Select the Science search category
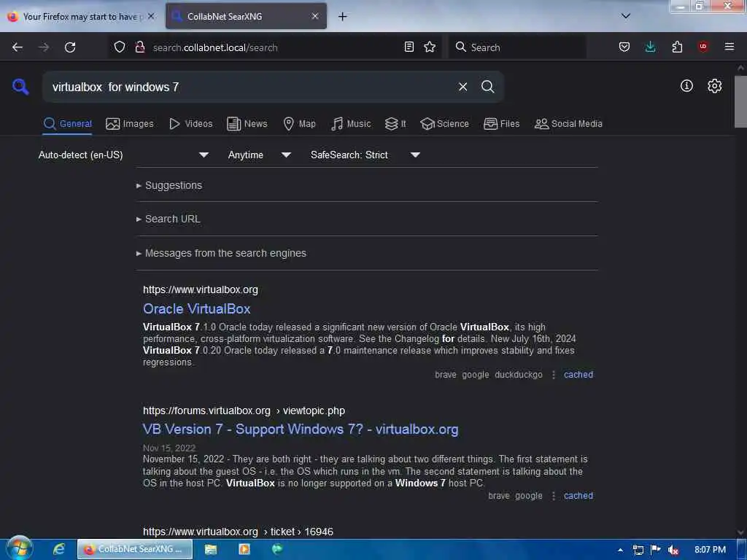The height and width of the screenshot is (560, 747). pos(444,124)
